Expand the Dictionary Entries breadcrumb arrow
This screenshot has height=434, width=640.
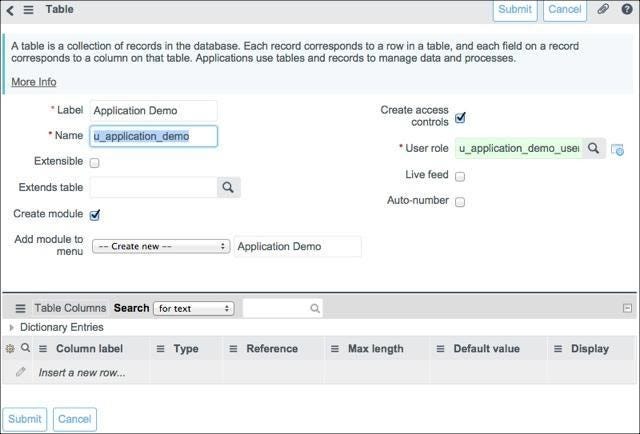pyautogui.click(x=11, y=327)
